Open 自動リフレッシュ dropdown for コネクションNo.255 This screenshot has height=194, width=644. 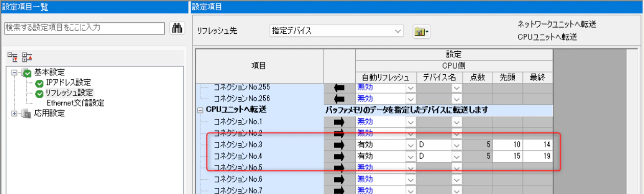pos(410,88)
